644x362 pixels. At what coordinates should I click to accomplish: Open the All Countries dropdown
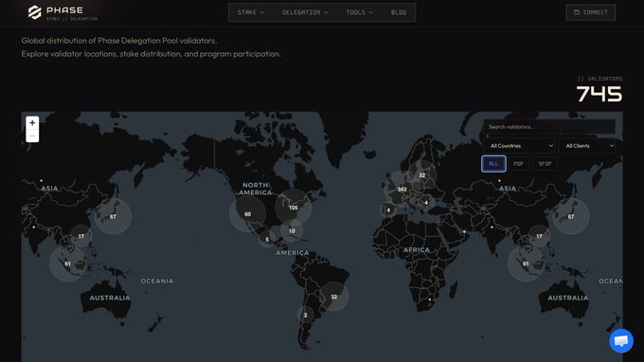521,146
